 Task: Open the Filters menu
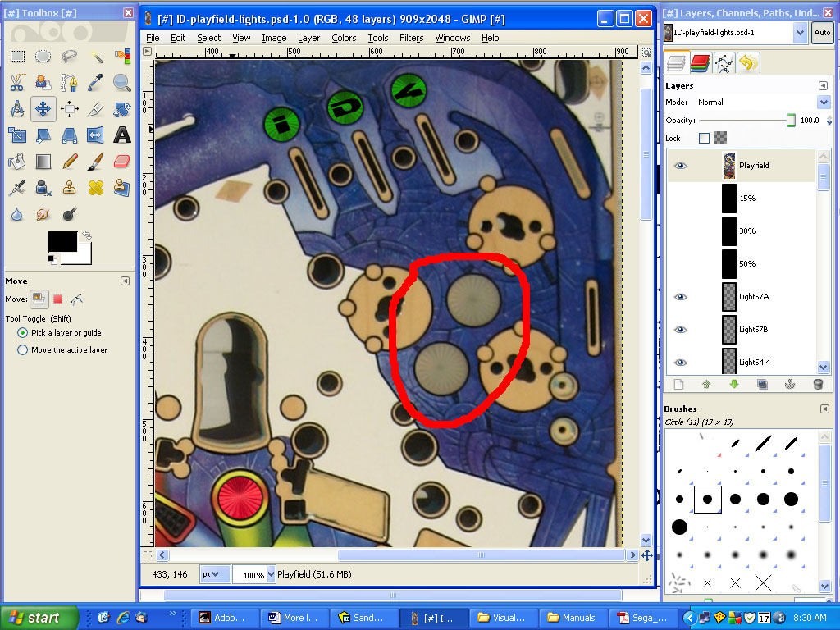(x=411, y=38)
